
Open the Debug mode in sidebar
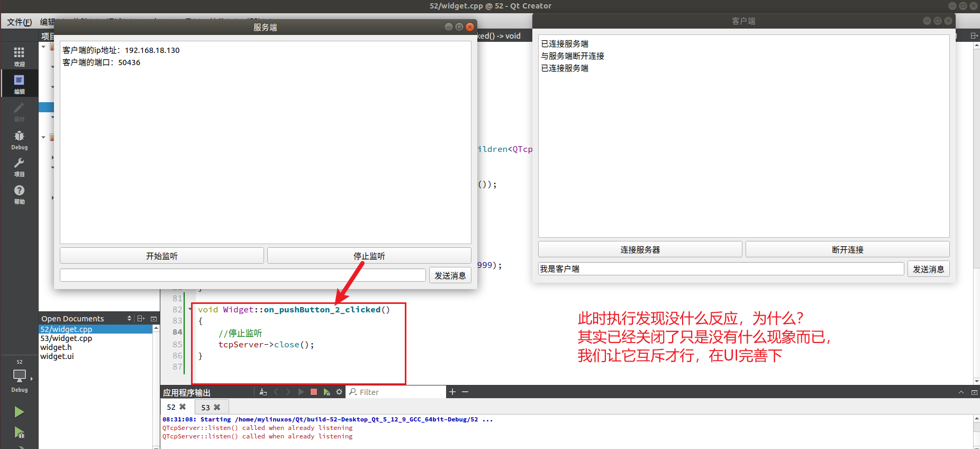pos(19,139)
